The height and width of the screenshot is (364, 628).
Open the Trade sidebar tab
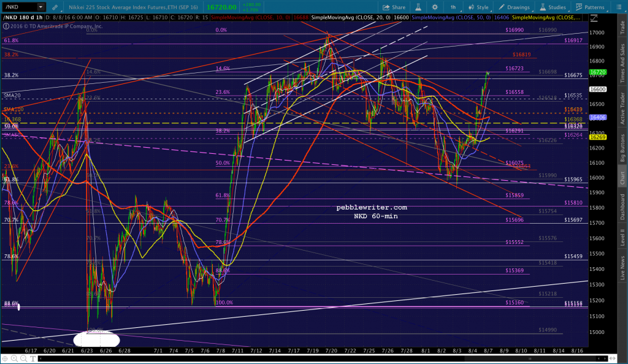(622, 27)
